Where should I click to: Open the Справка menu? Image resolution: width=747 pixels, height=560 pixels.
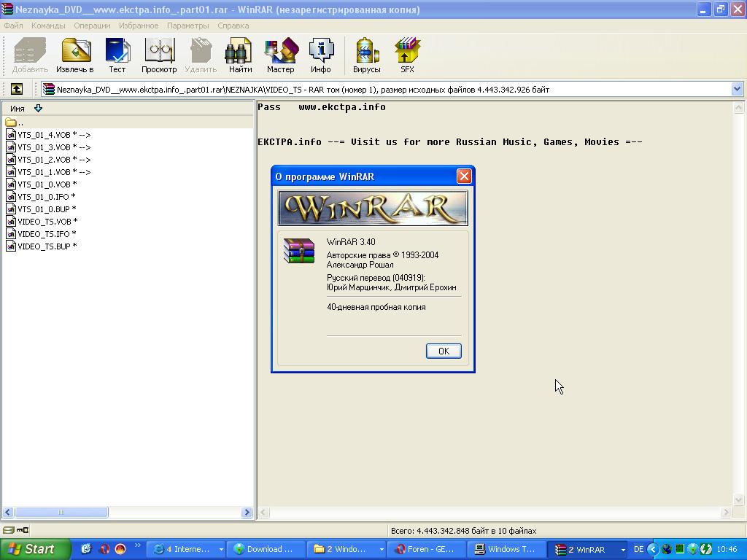[x=233, y=26]
